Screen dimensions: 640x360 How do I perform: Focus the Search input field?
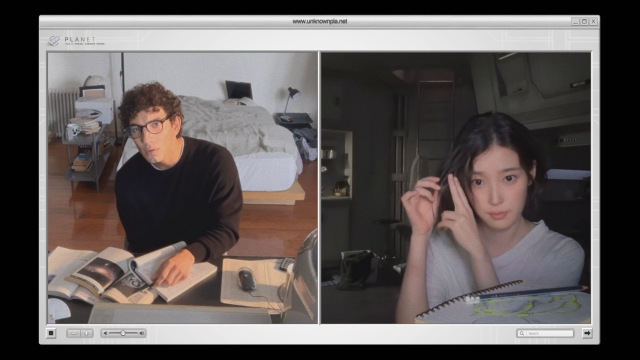pos(545,333)
